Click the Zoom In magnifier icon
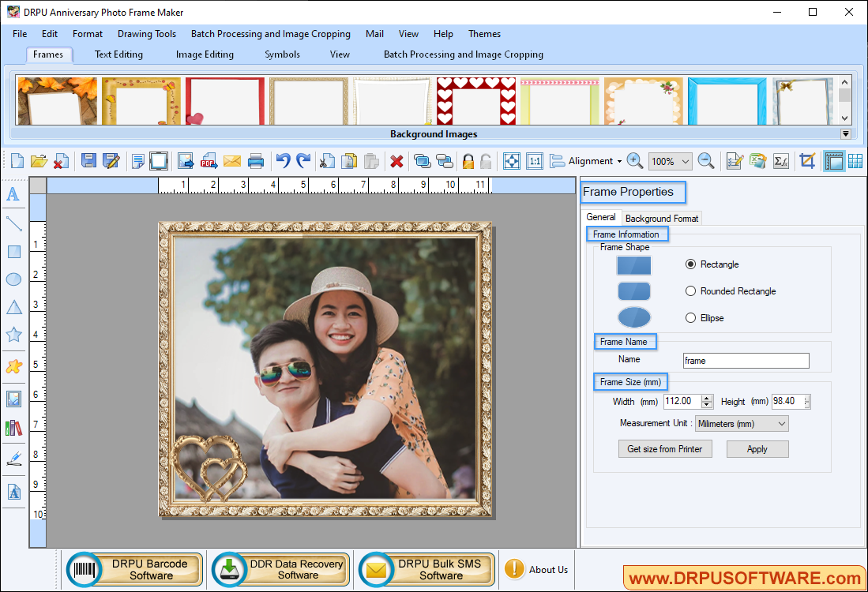The image size is (868, 592). (x=634, y=161)
